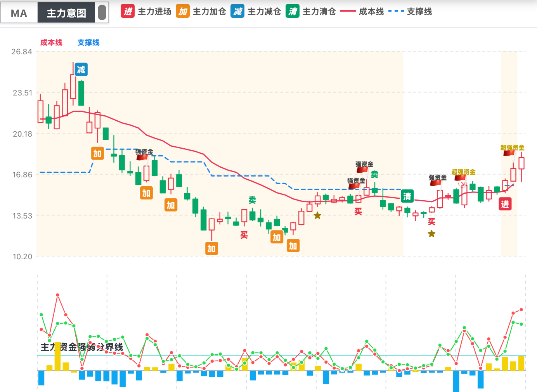The height and width of the screenshot is (392, 537).
Task: Toggle the grey pill beside 主力意图
Action: pyautogui.click(x=102, y=12)
